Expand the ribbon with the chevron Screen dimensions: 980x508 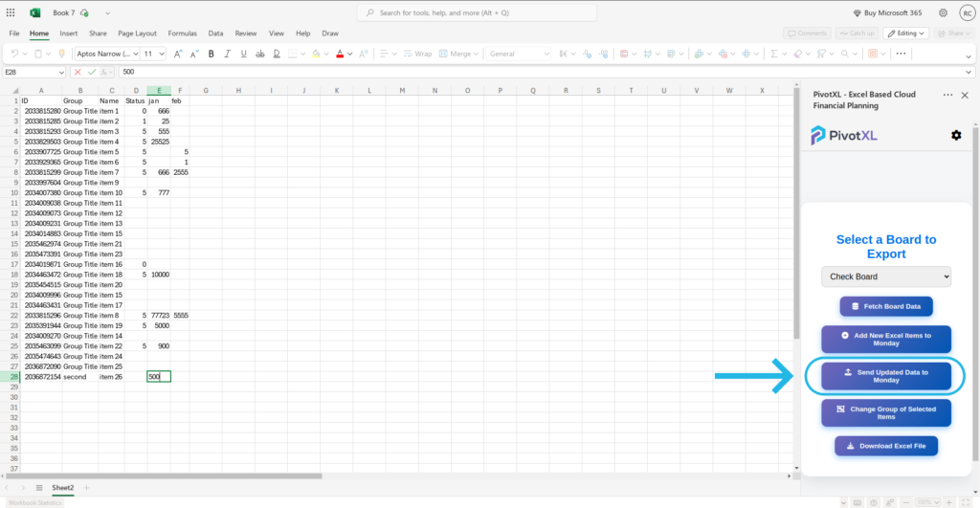click(969, 56)
